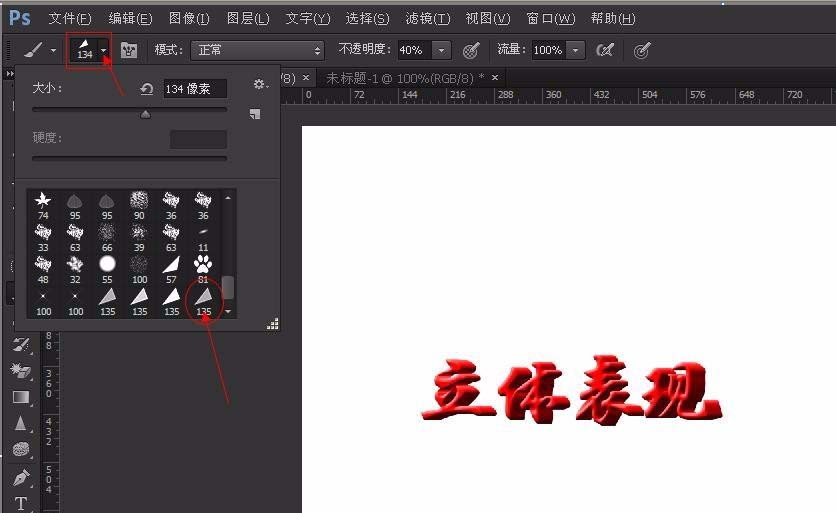This screenshot has height=513, width=836.
Task: Select the History Brush tool
Action: pos(21,345)
